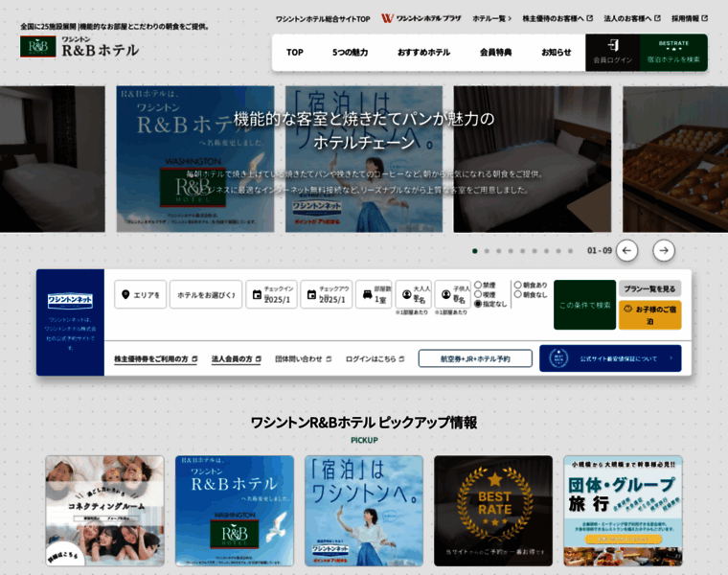Click the adult person icon
The height and width of the screenshot is (575, 728).
pyautogui.click(x=407, y=294)
